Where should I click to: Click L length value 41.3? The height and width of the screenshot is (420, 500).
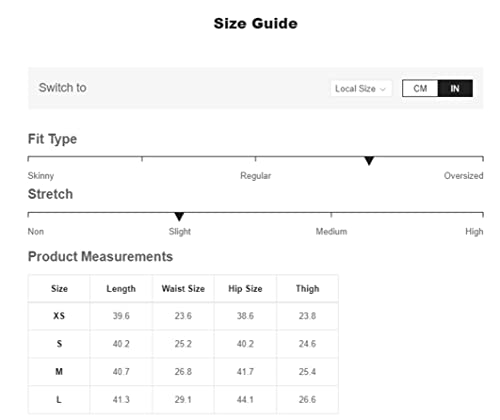pos(121,399)
